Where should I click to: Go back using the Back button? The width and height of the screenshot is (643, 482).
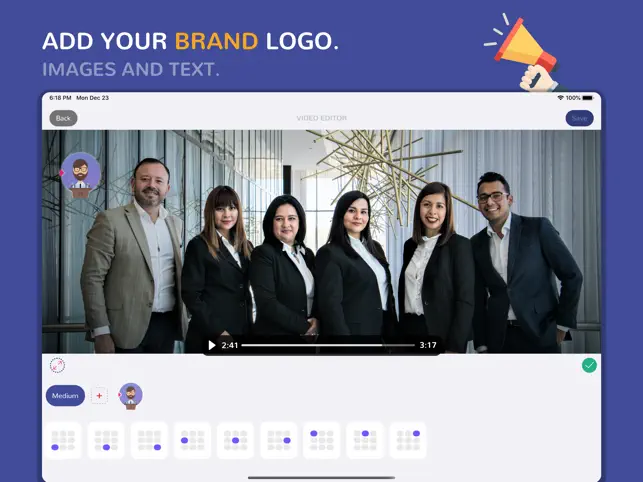pyautogui.click(x=63, y=118)
